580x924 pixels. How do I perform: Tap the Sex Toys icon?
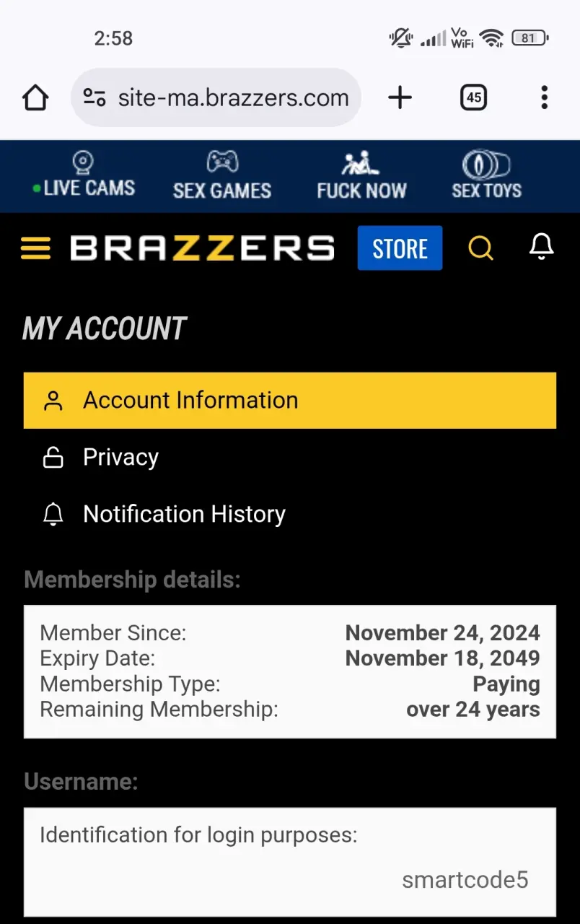click(x=486, y=165)
